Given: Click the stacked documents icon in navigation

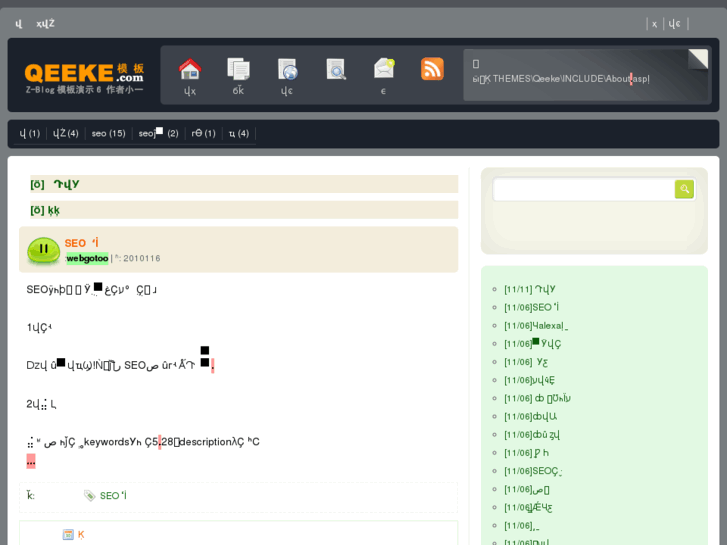Looking at the screenshot, I should (238, 69).
